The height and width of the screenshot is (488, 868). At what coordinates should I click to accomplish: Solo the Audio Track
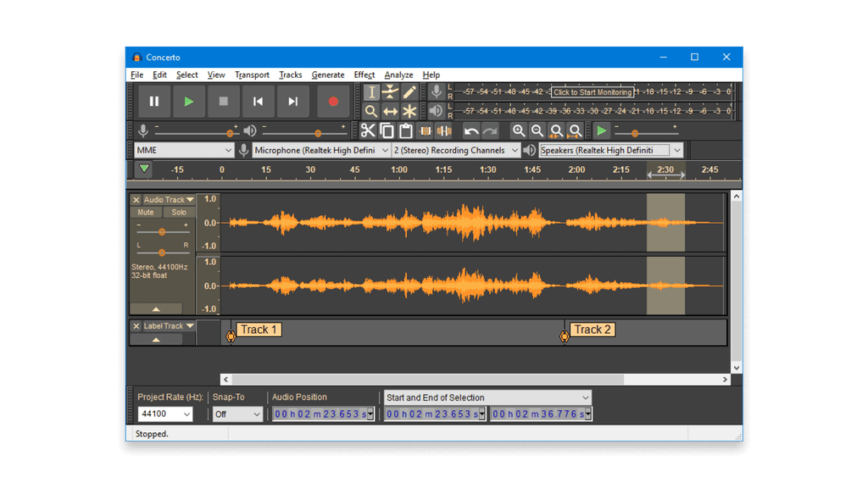pos(177,212)
